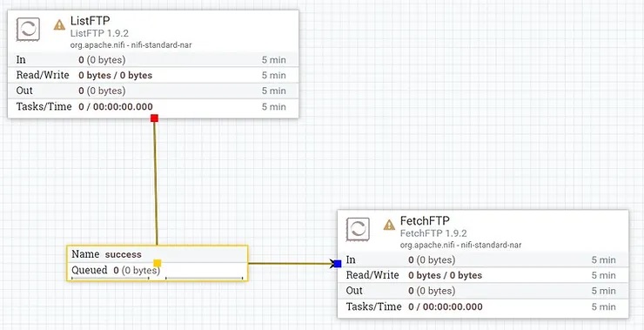This screenshot has height=330, width=644.
Task: Select the success connection Name row
Action: point(158,254)
